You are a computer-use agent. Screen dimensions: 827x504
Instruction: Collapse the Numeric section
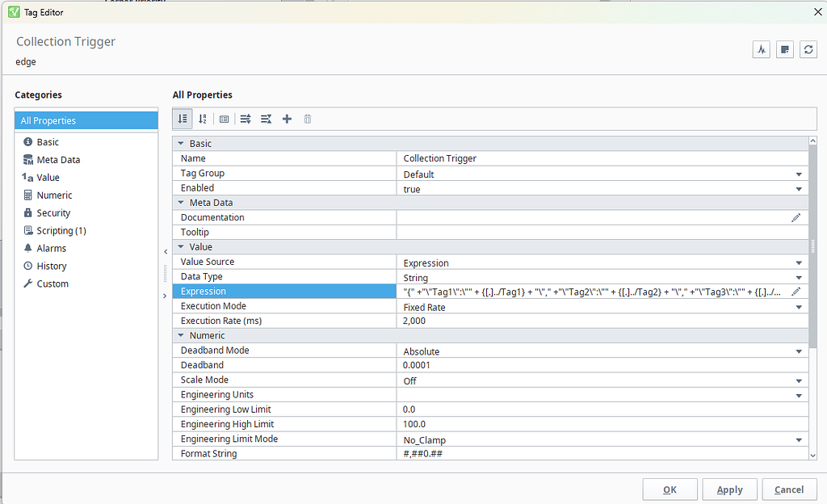[x=180, y=335]
